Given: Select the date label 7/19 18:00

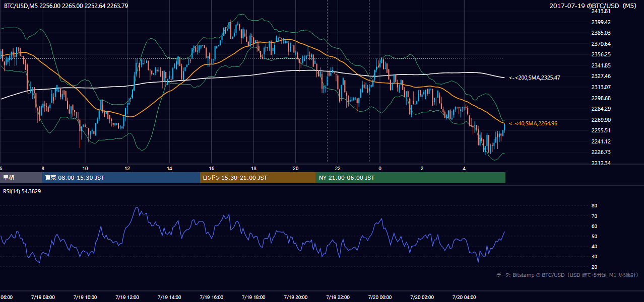Looking at the screenshot, I should coord(253,297).
